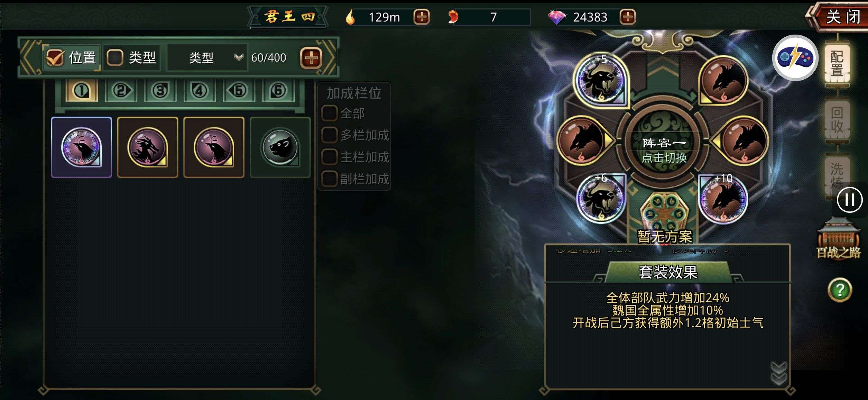Click the gamepad lightning floating icon
The image size is (868, 400).
pos(795,57)
